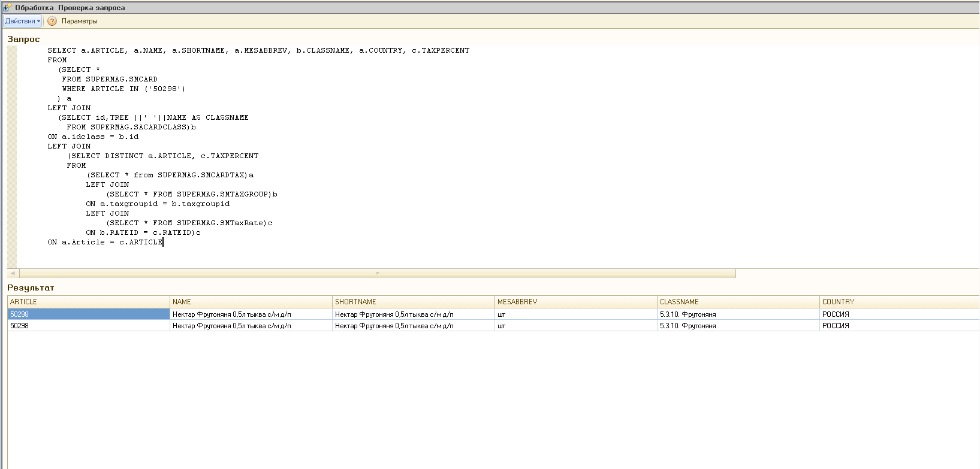Click the second row шт cell
The image size is (980, 469).
pyautogui.click(x=576, y=326)
